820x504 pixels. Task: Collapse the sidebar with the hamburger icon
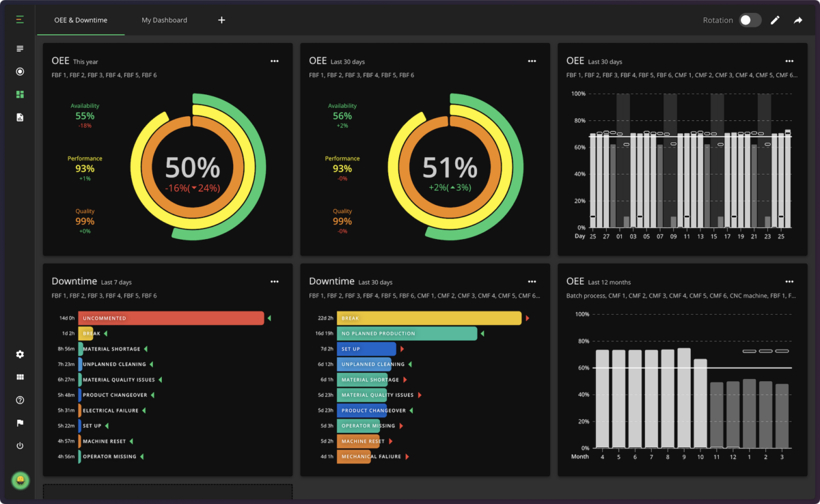tap(19, 19)
